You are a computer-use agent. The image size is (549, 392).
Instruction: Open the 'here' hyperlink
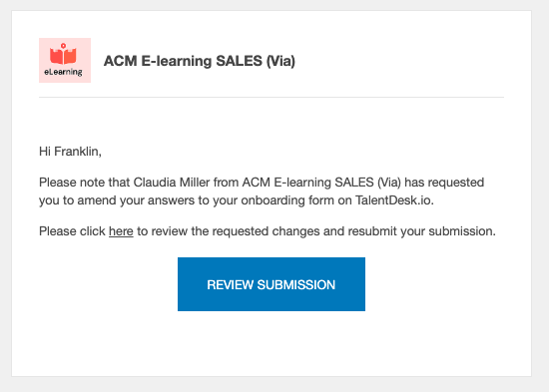click(121, 231)
